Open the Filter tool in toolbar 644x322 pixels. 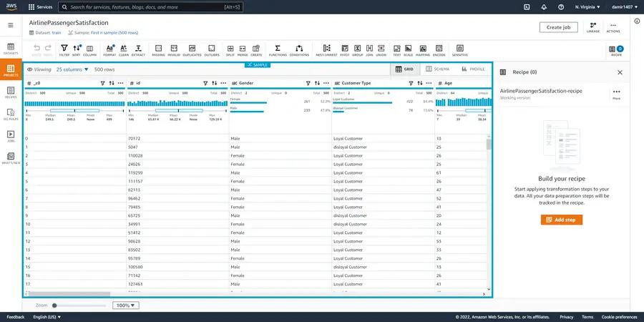[x=64, y=50]
